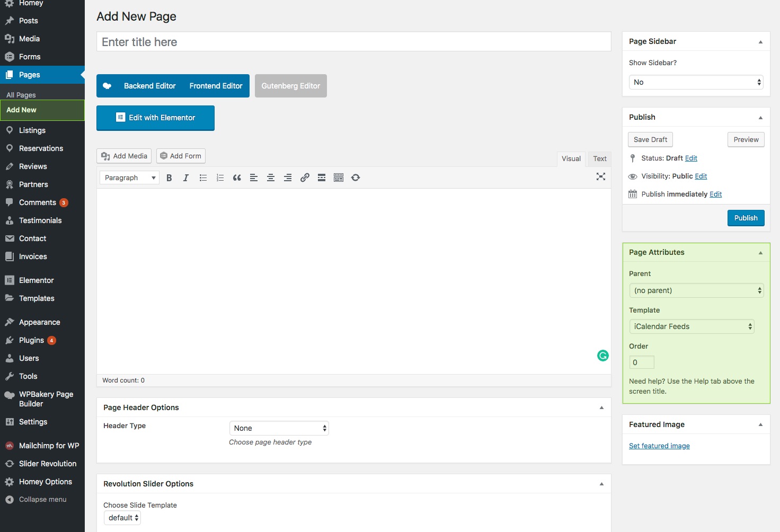
Task: Switch to the Visual editor tab
Action: [x=571, y=158]
